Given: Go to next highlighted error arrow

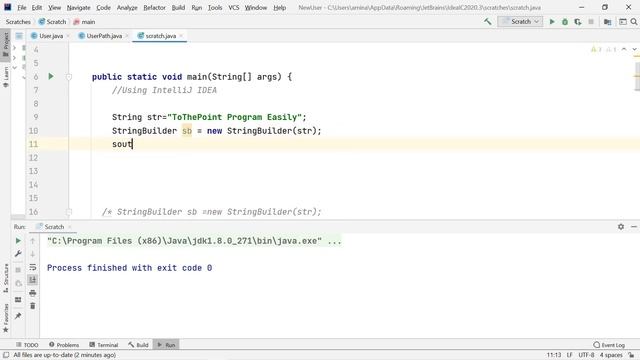Looking at the screenshot, I should pyautogui.click(x=634, y=49).
